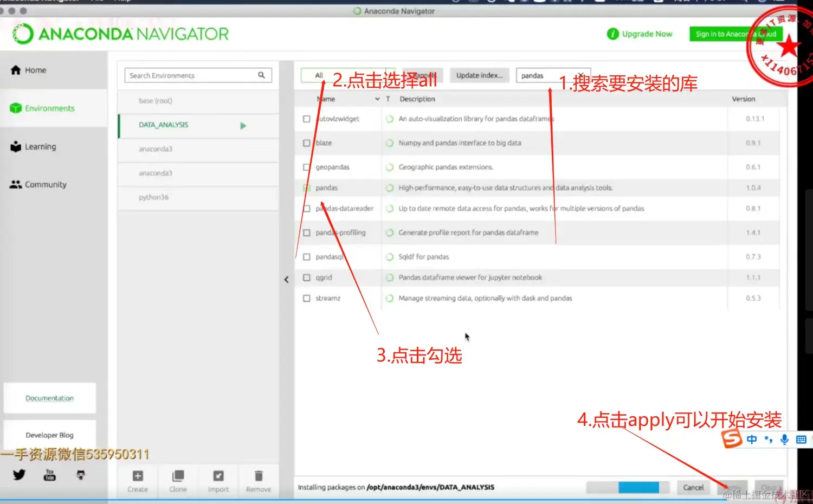Click the Sogou input microphone icon
Viewport: 813px width, 504px height.
click(x=784, y=440)
